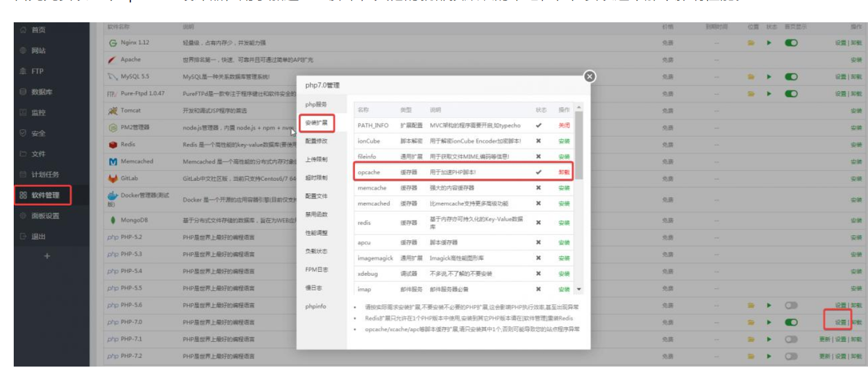Viewport: 868px width, 374px height.
Task: Disable PHP-7.0 homepage display switch
Action: pyautogui.click(x=791, y=323)
